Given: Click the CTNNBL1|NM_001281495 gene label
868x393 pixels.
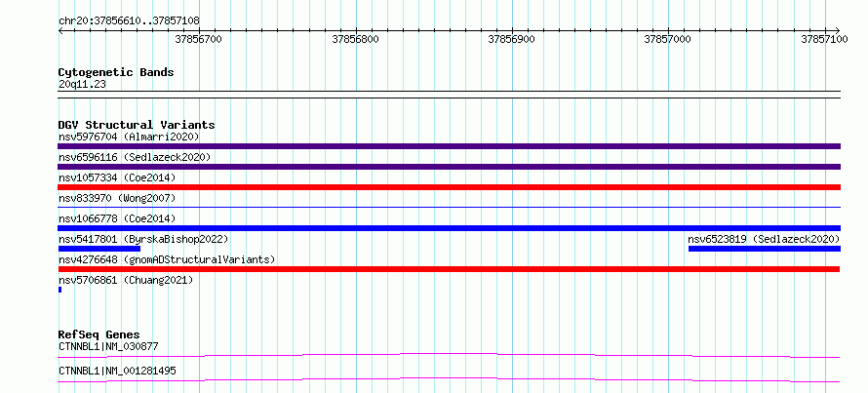Looking at the screenshot, I should (x=117, y=371).
